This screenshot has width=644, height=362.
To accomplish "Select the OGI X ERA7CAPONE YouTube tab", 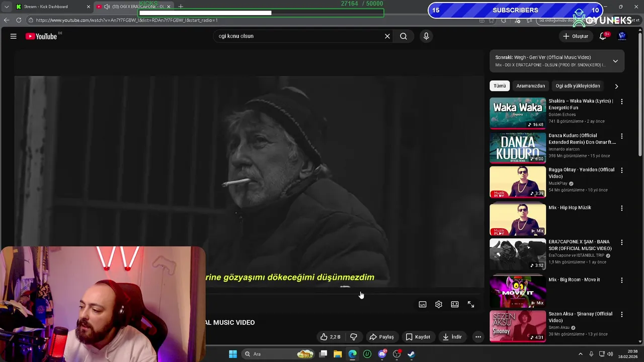I will point(134,7).
